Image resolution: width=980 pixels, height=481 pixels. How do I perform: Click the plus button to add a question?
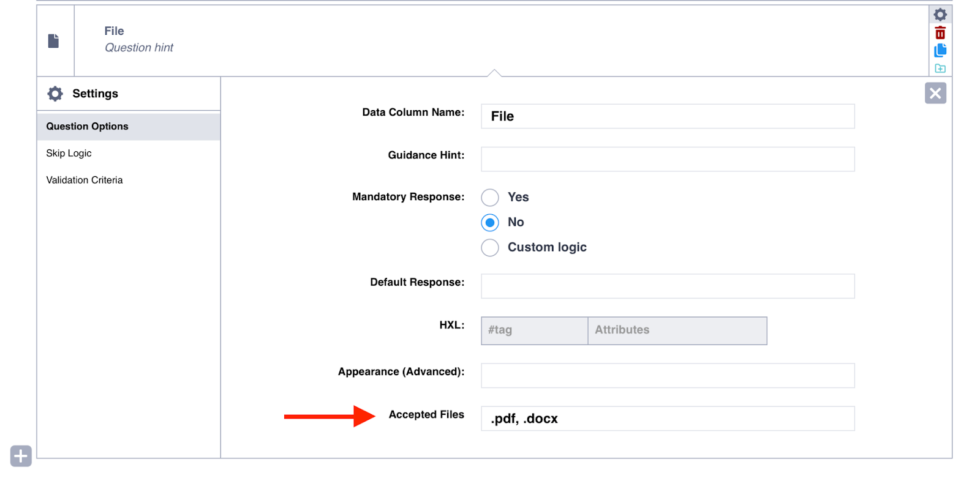[21, 456]
